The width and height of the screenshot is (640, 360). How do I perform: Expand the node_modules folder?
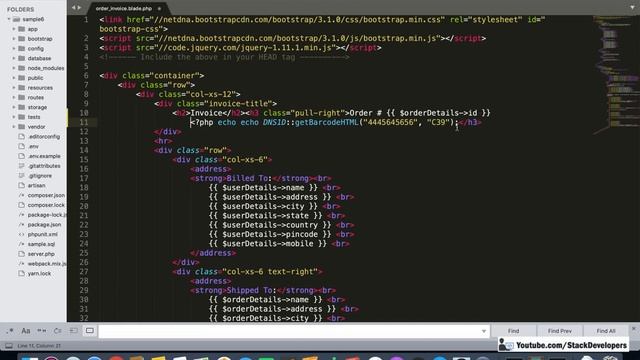click(x=14, y=68)
